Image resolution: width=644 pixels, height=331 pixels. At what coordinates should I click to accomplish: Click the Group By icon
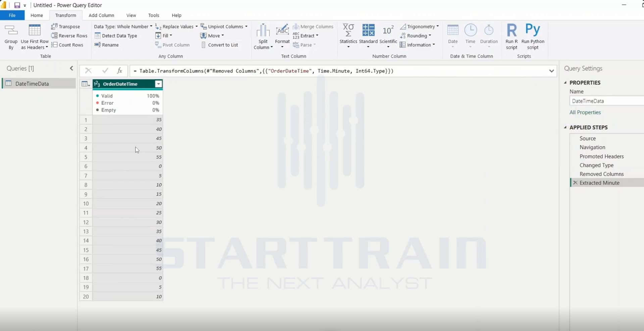(11, 31)
